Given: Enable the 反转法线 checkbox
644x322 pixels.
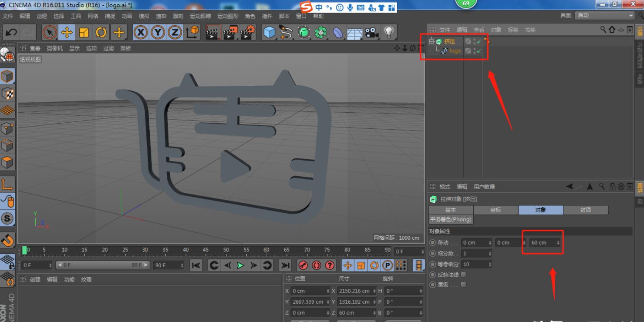Looking at the screenshot, I should coord(463,275).
